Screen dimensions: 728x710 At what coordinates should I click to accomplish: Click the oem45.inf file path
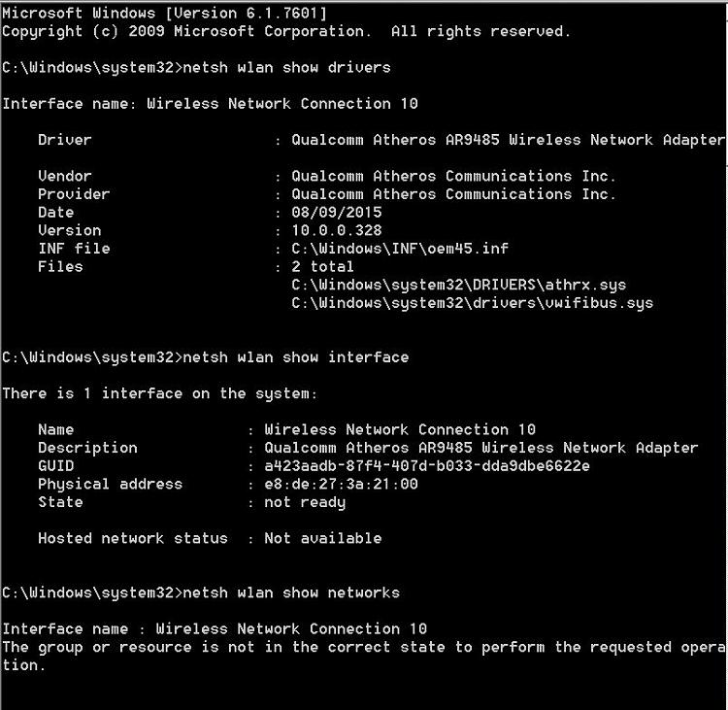click(400, 249)
